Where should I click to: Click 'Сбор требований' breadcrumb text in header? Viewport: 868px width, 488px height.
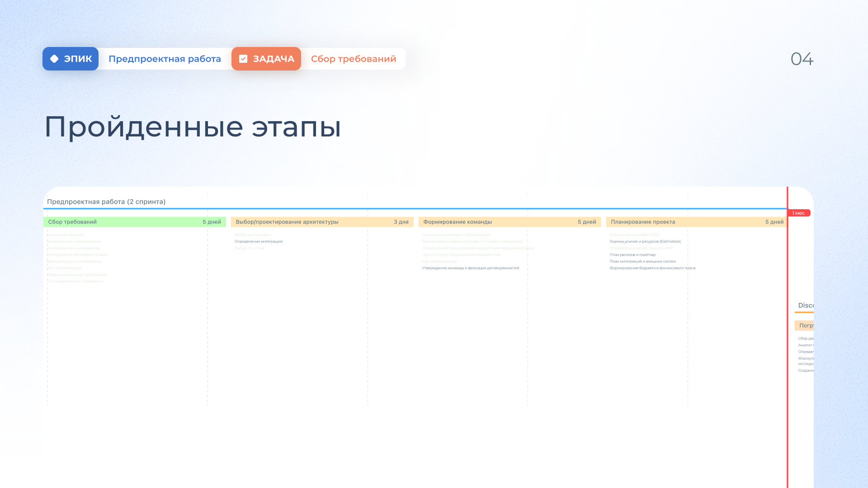tap(354, 59)
